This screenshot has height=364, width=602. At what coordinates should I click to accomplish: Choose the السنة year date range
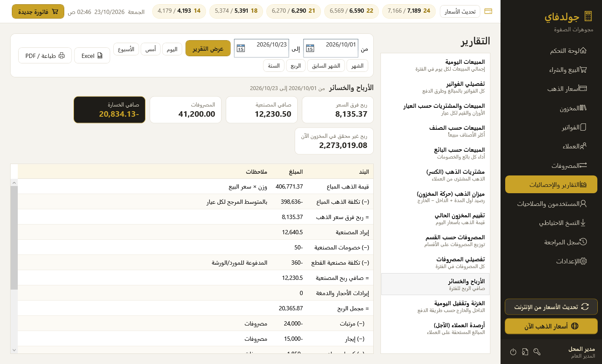(x=274, y=66)
